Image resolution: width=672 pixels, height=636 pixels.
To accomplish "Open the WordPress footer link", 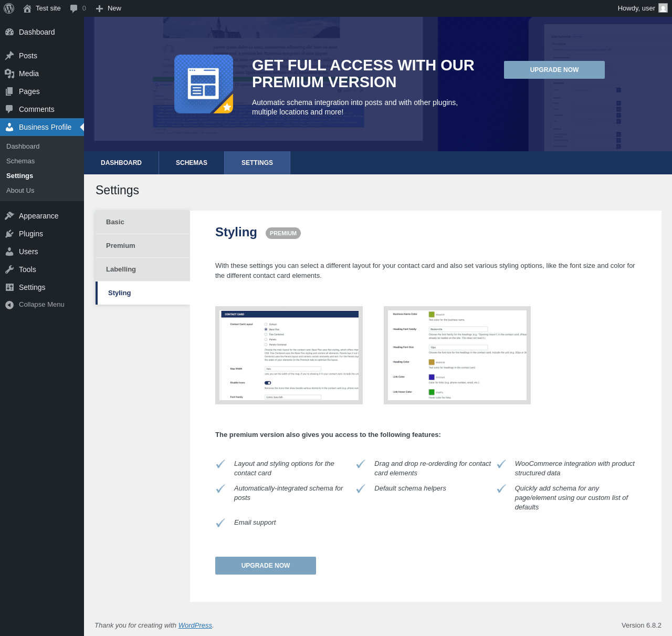I will coord(195,625).
